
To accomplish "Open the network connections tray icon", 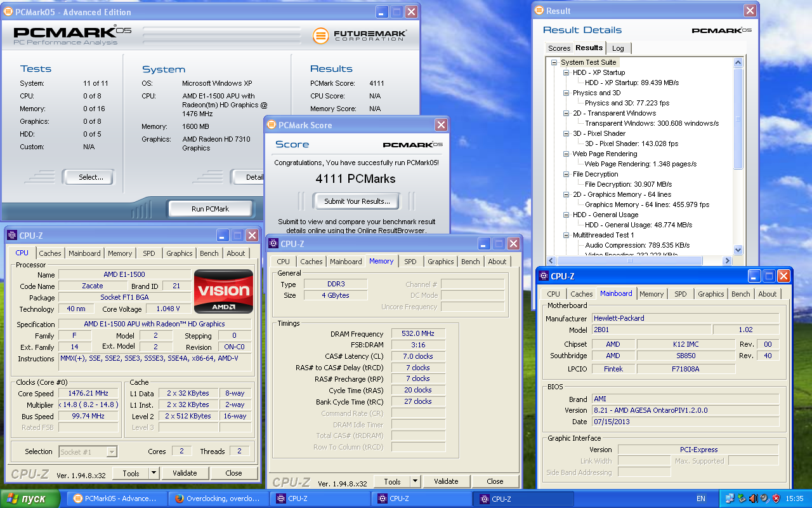I will click(x=730, y=498).
